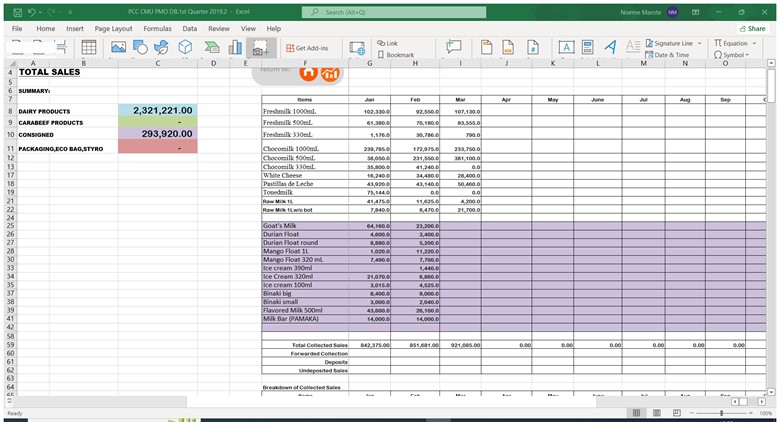Click the Equation button
The image size is (780, 422).
pyautogui.click(x=731, y=43)
